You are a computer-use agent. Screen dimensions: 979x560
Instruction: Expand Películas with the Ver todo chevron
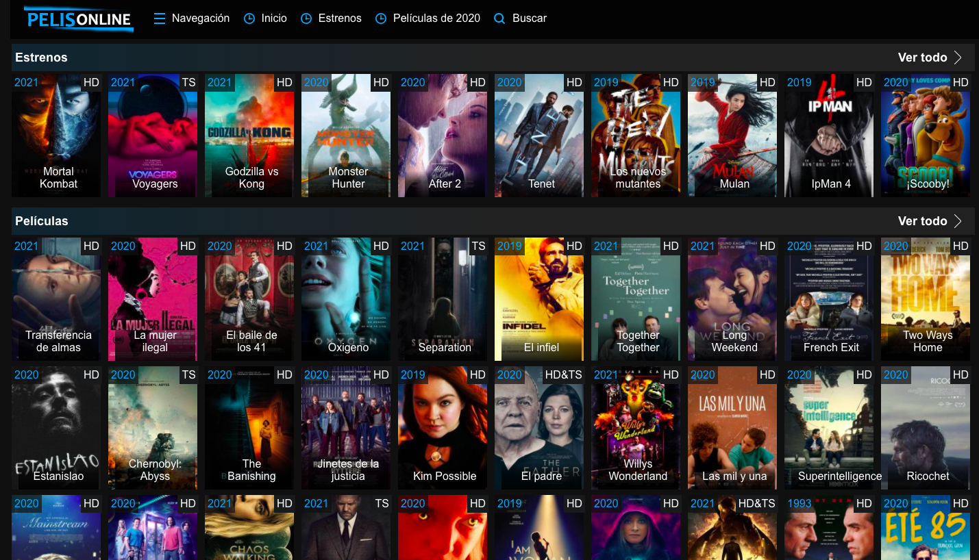(x=958, y=221)
